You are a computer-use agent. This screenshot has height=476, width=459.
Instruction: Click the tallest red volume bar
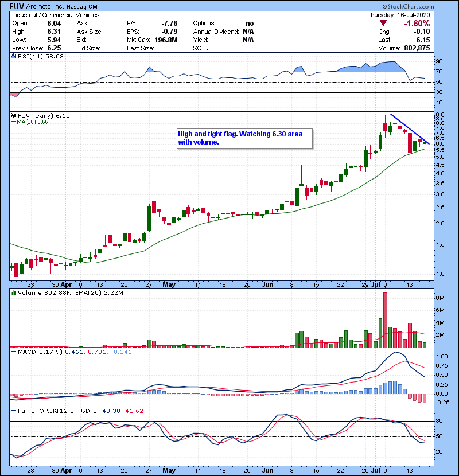pyautogui.click(x=385, y=320)
